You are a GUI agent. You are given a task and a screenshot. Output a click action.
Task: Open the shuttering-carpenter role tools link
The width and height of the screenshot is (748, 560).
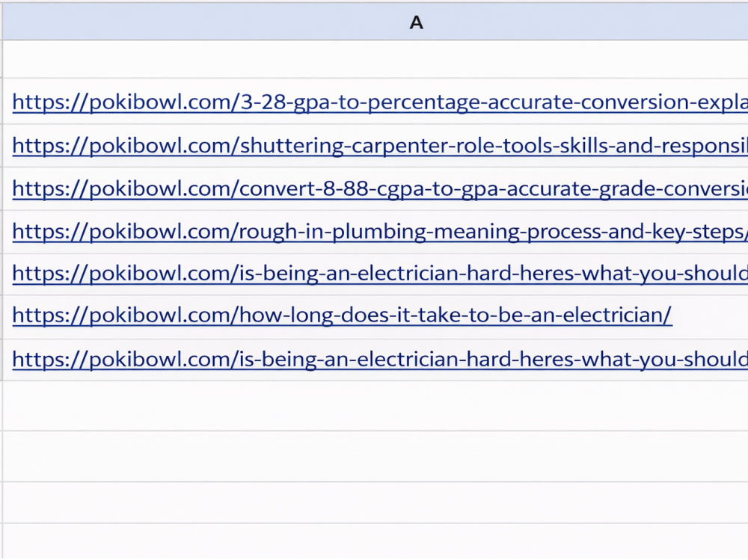click(380, 146)
